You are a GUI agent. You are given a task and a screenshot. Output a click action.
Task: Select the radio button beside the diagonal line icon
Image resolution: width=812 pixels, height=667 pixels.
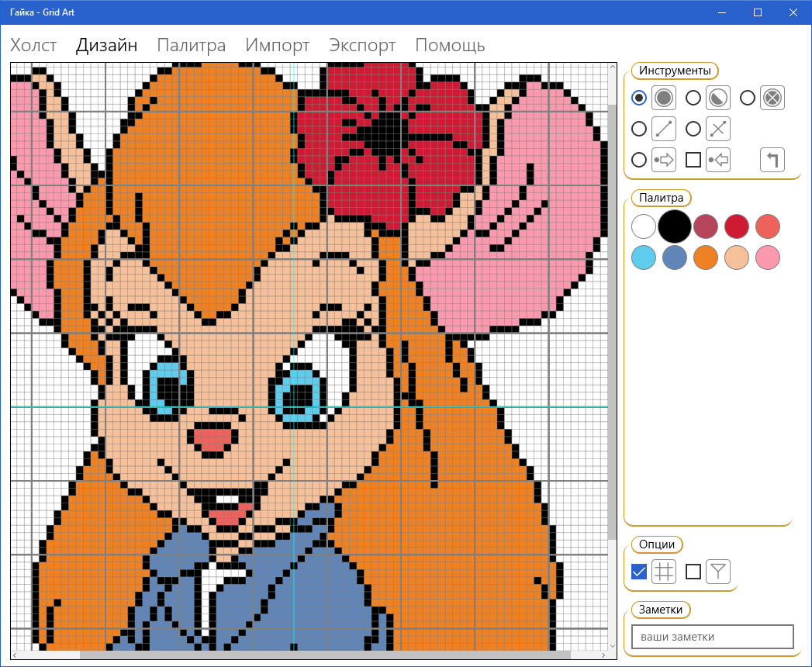[x=639, y=129]
